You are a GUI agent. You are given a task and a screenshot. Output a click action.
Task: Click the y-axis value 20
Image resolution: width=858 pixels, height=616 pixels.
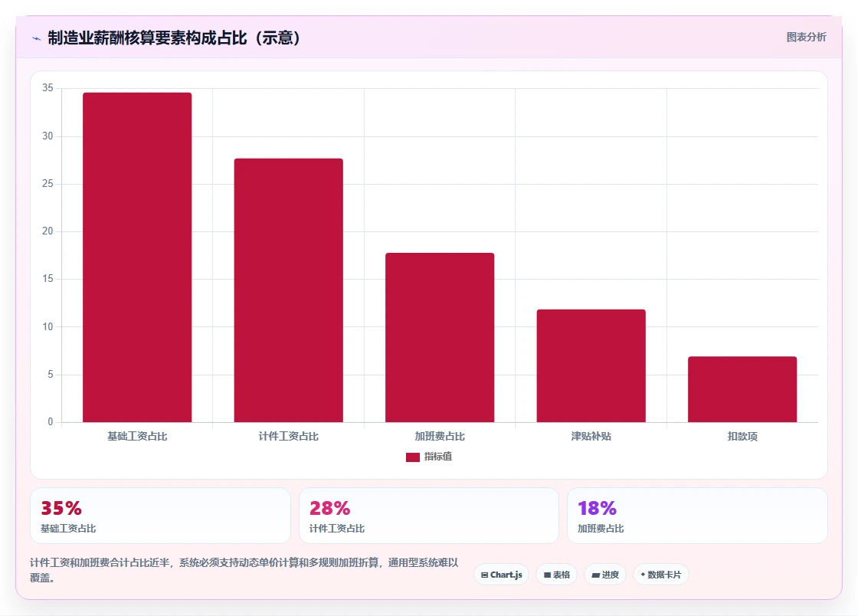[x=47, y=231]
